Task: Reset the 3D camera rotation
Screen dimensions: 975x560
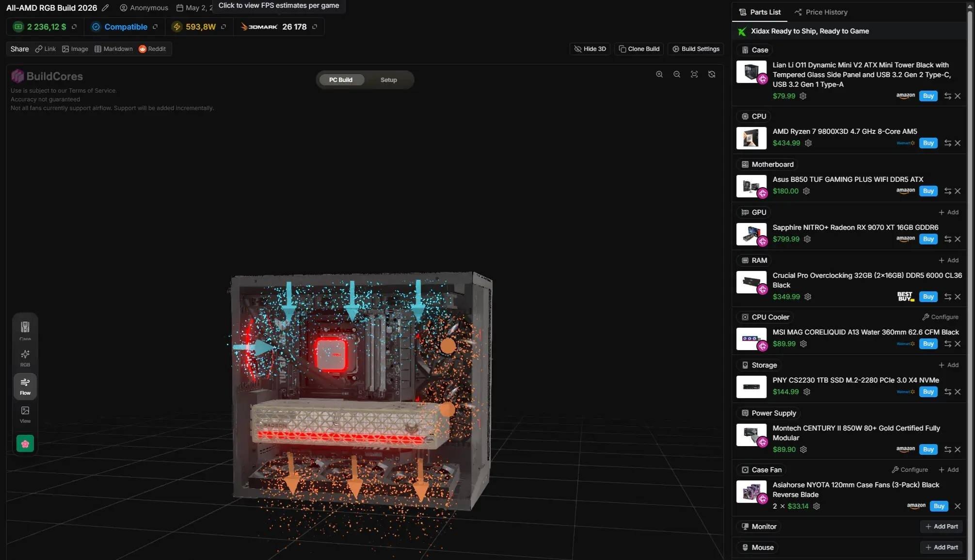Action: pyautogui.click(x=712, y=74)
